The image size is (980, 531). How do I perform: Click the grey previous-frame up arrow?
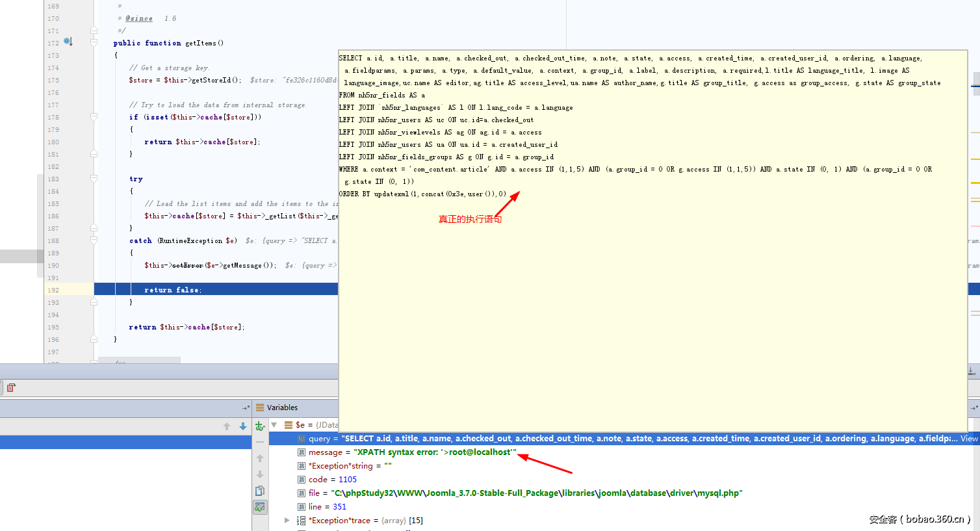click(227, 426)
